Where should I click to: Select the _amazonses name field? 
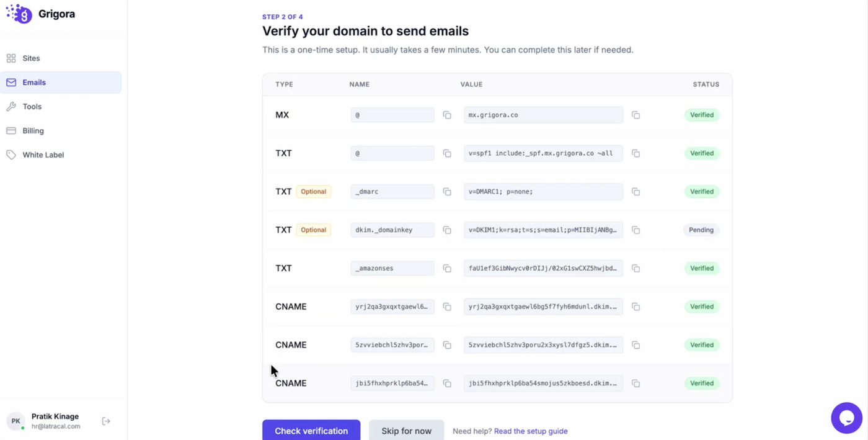[392, 269]
